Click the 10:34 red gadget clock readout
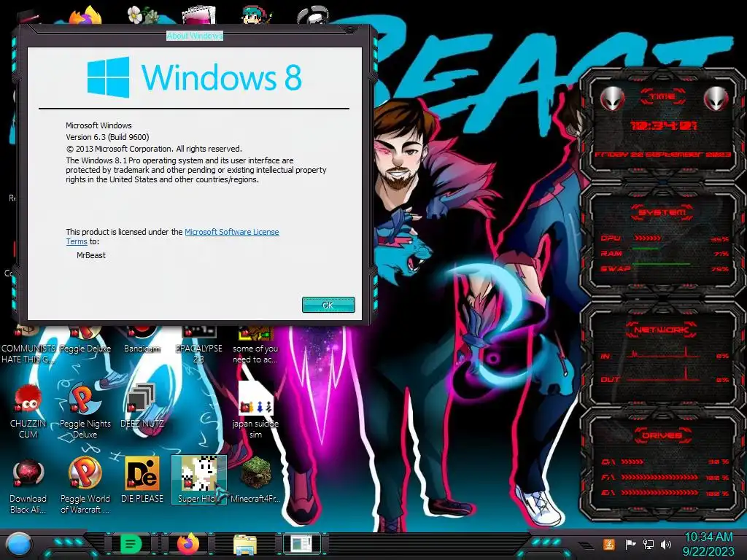The image size is (747, 560). coord(664,125)
